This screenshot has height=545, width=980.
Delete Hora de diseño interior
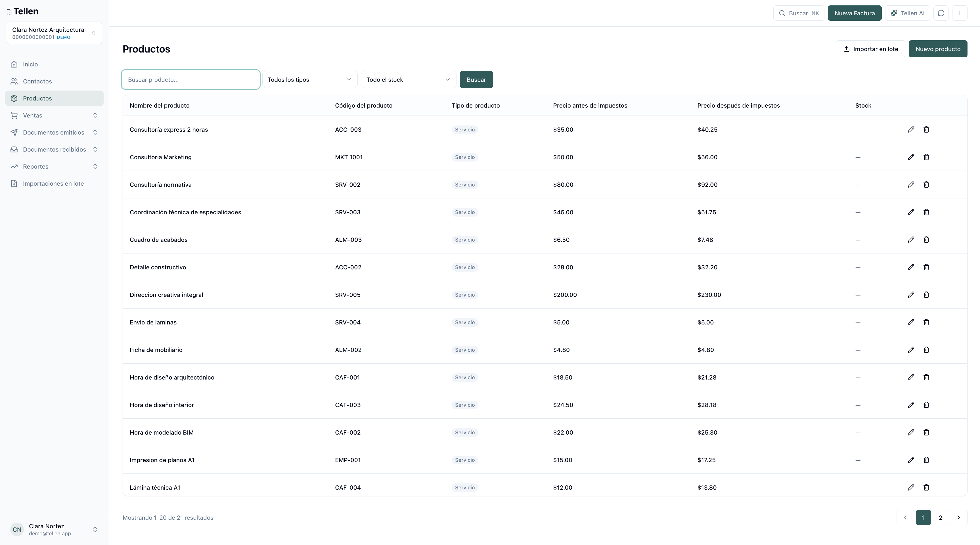click(926, 405)
